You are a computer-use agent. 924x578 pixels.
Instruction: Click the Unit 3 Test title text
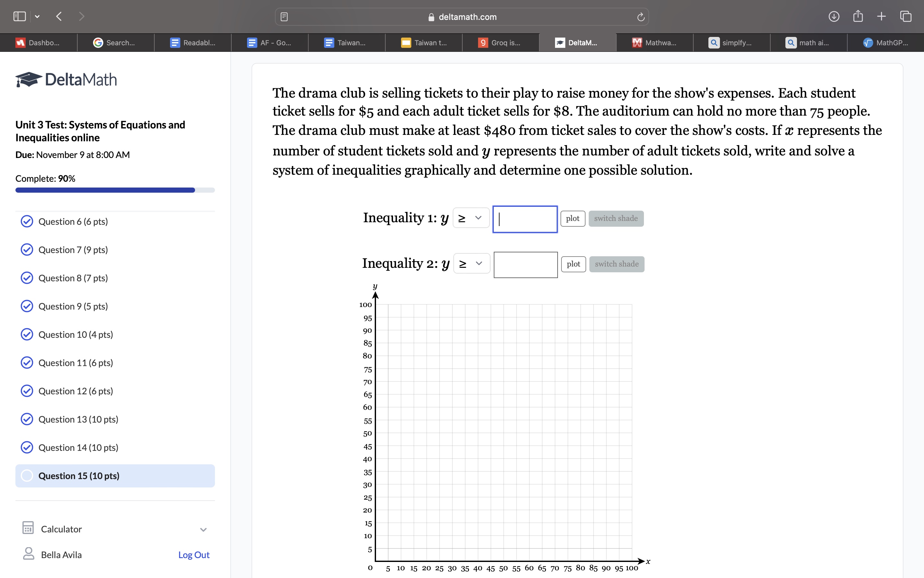click(x=100, y=131)
